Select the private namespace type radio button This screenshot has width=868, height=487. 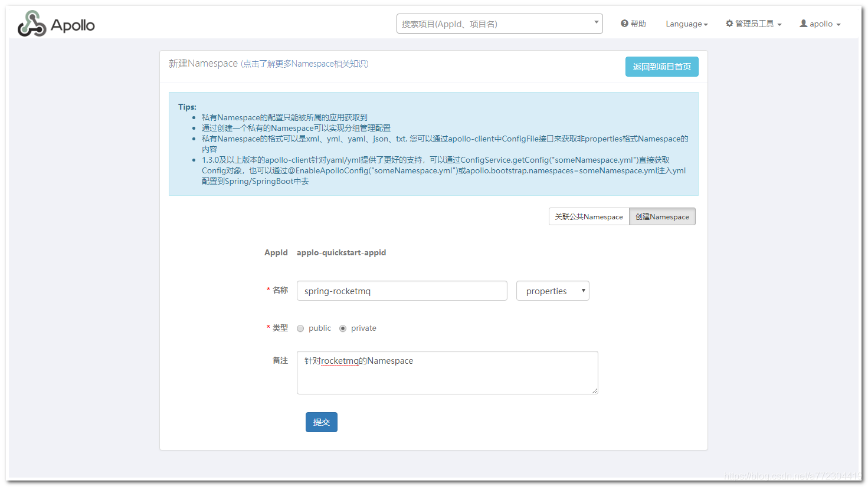[343, 328]
